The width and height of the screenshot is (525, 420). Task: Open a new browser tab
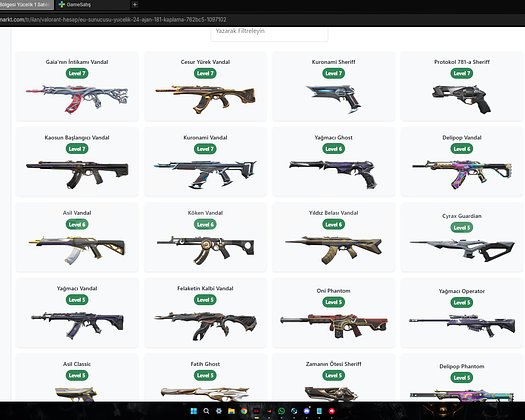tap(135, 4)
